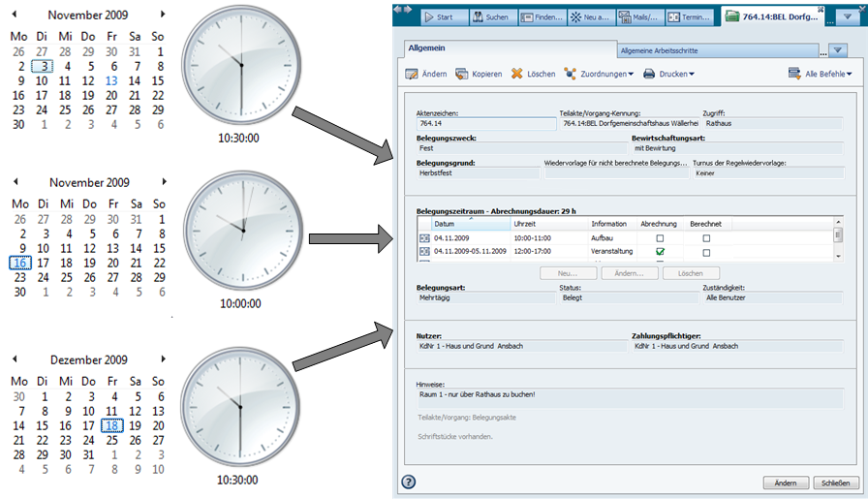The height and width of the screenshot is (499, 868).
Task: Click the Neu a... snowflake icon tab
Action: (576, 16)
